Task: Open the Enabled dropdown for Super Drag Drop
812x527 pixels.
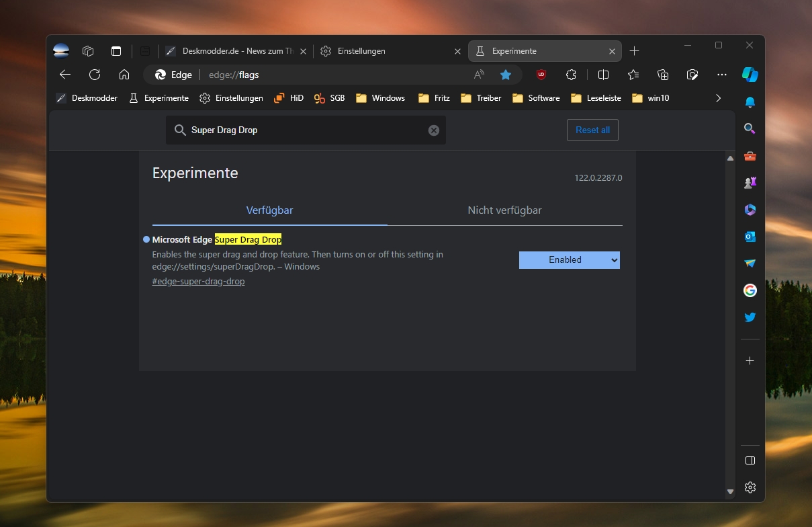Action: (570, 259)
